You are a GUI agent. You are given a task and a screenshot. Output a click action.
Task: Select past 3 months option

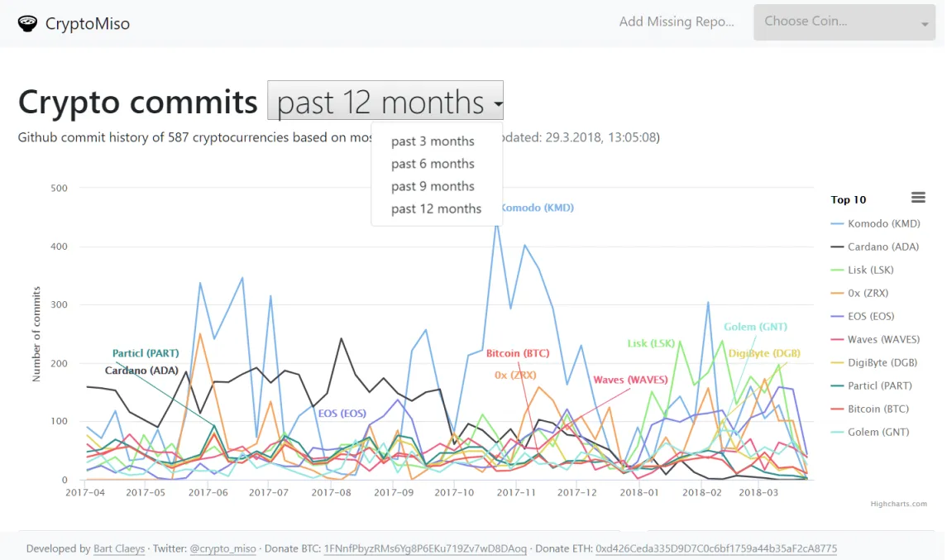pos(433,141)
